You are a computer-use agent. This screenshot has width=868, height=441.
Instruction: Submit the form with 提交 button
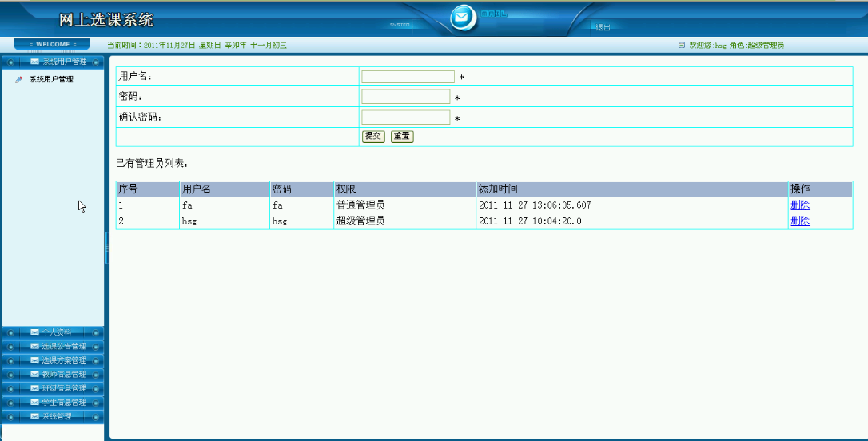click(374, 136)
